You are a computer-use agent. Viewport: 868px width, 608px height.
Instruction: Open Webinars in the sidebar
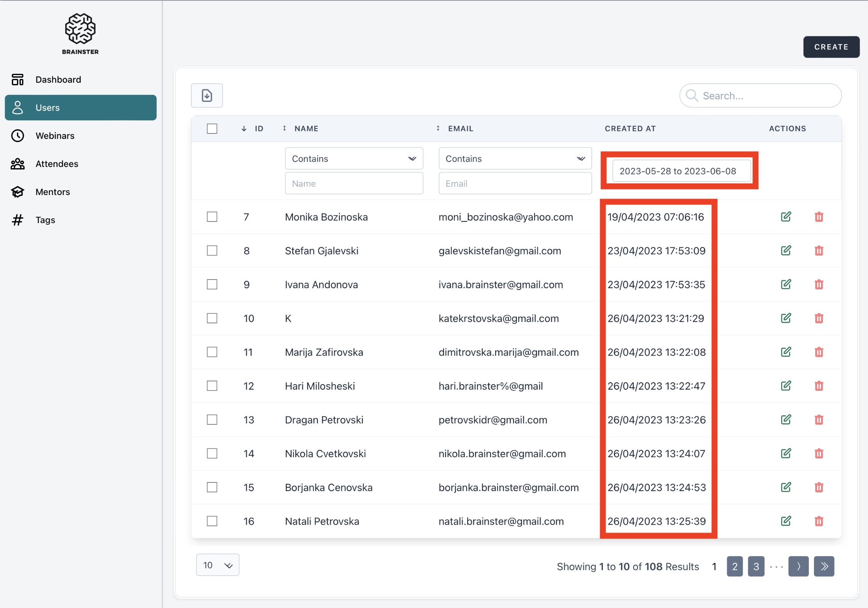point(55,136)
